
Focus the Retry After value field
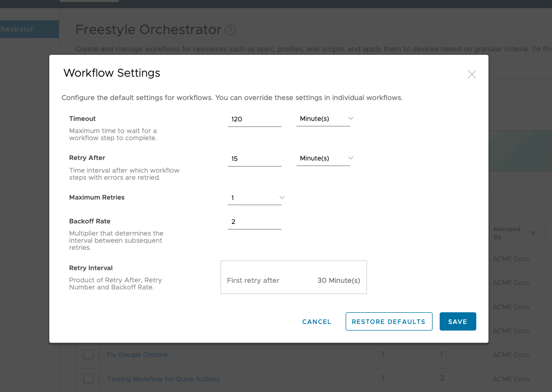click(254, 159)
